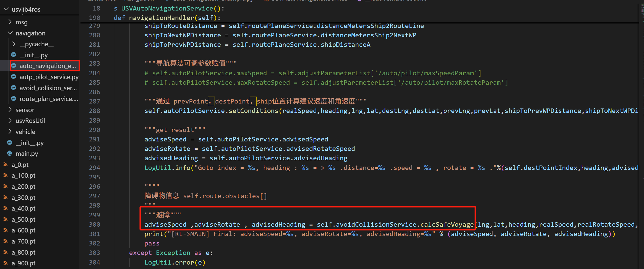Screen dimensions: 644x269
Task: Click calcSafeVoyage method call on line 300
Action: (x=447, y=224)
